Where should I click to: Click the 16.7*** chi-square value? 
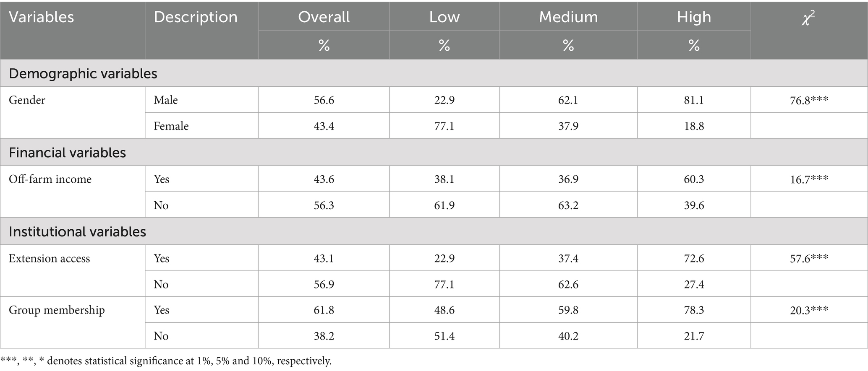pos(809,179)
